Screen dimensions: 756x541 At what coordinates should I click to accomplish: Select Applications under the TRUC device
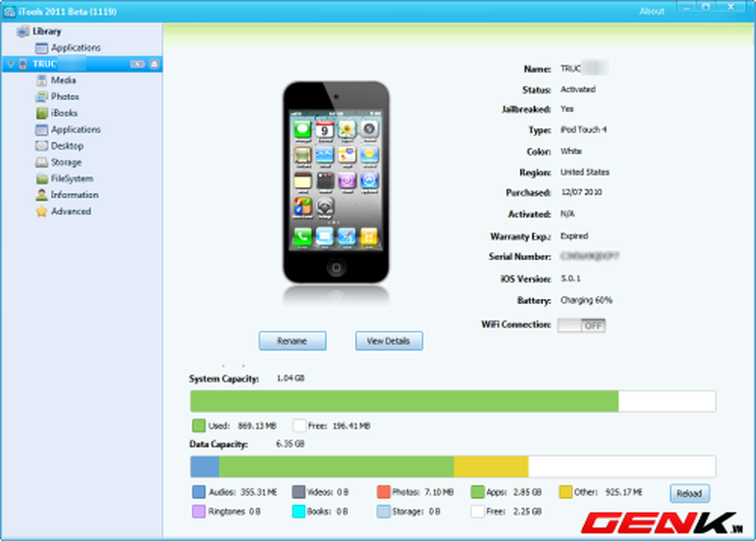(x=76, y=130)
